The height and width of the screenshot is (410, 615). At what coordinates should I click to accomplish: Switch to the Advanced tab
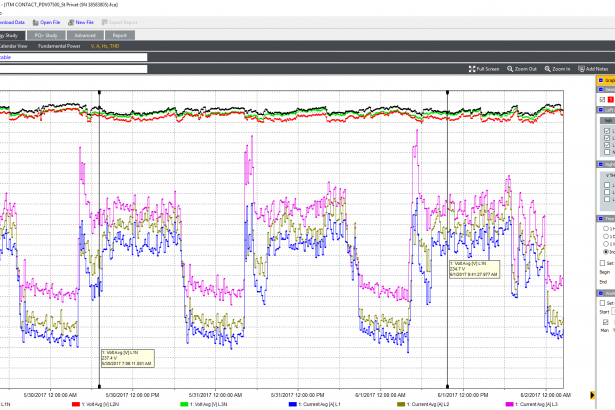85,35
